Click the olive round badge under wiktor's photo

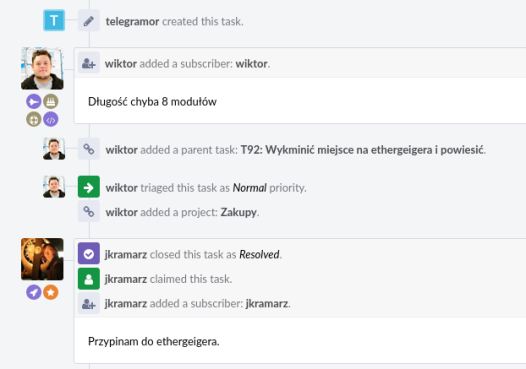34,119
